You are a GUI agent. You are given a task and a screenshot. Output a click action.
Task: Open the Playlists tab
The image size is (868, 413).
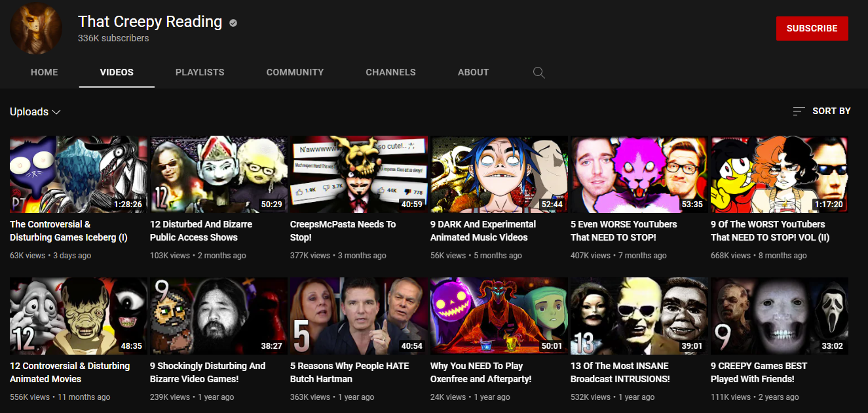(200, 72)
